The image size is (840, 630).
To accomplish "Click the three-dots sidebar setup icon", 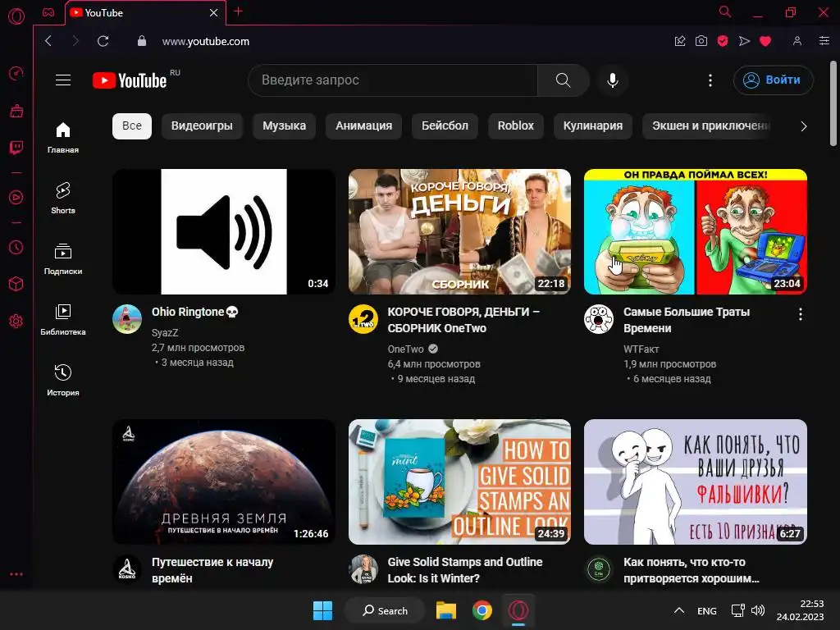I will pyautogui.click(x=16, y=573).
